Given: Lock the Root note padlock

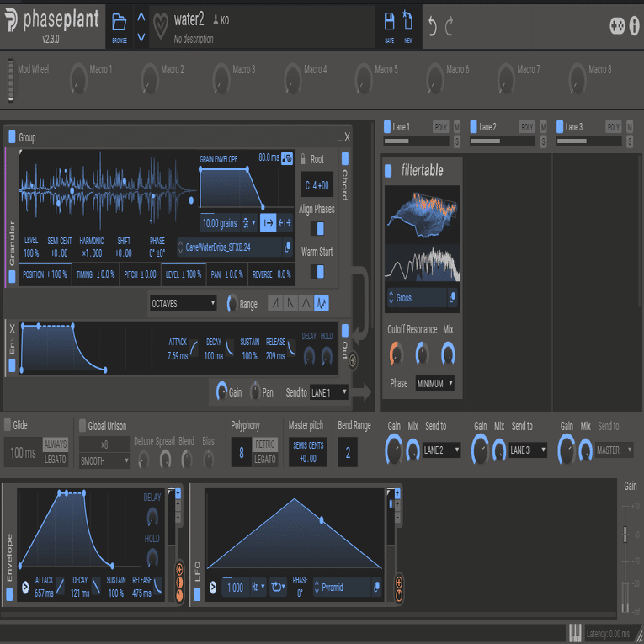Looking at the screenshot, I should click(x=303, y=158).
